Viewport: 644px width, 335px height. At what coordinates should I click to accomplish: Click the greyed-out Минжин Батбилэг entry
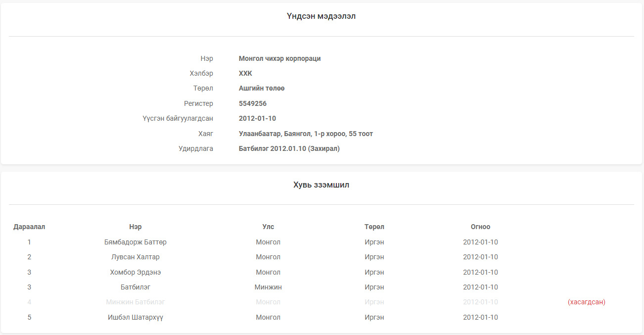[135, 302]
